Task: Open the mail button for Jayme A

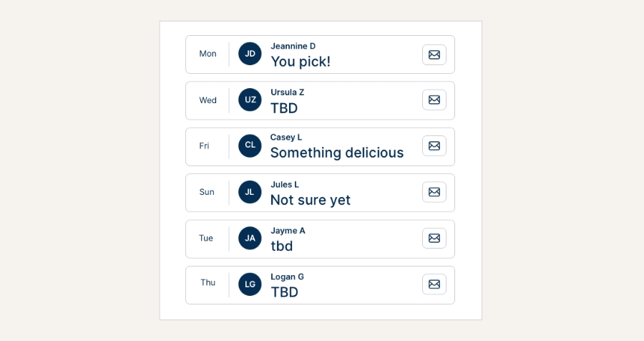Action: 434,238
